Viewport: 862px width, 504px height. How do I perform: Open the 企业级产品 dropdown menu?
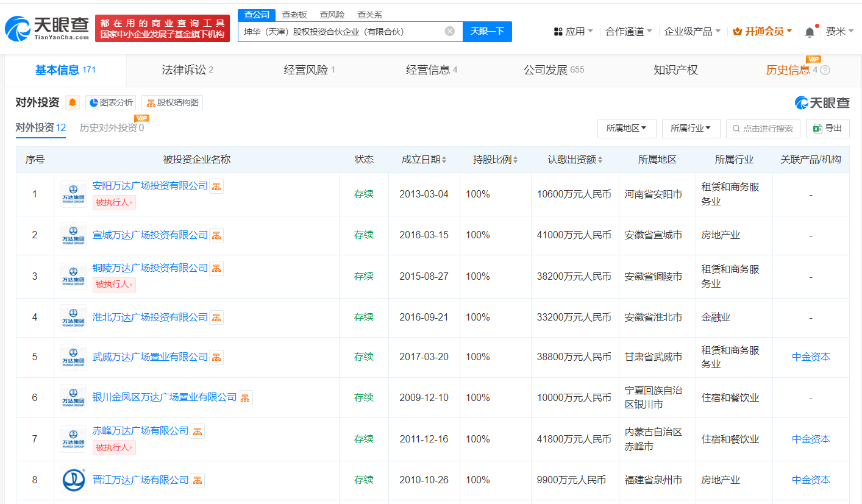click(693, 31)
